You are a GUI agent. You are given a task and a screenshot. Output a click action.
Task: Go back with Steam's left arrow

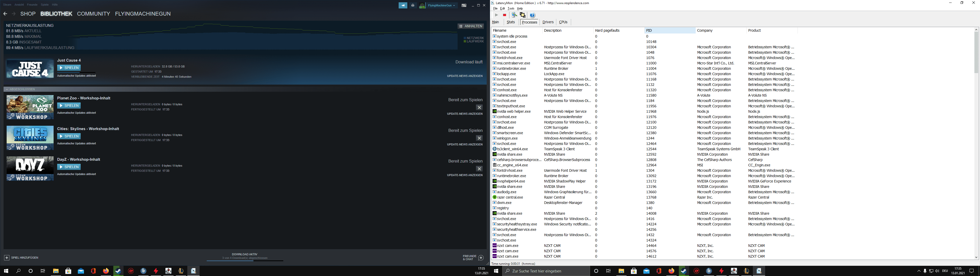coord(5,14)
